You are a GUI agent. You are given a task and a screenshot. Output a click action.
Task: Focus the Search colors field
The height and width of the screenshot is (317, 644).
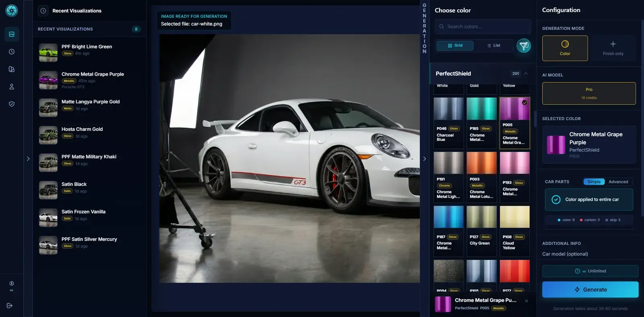[x=482, y=27]
